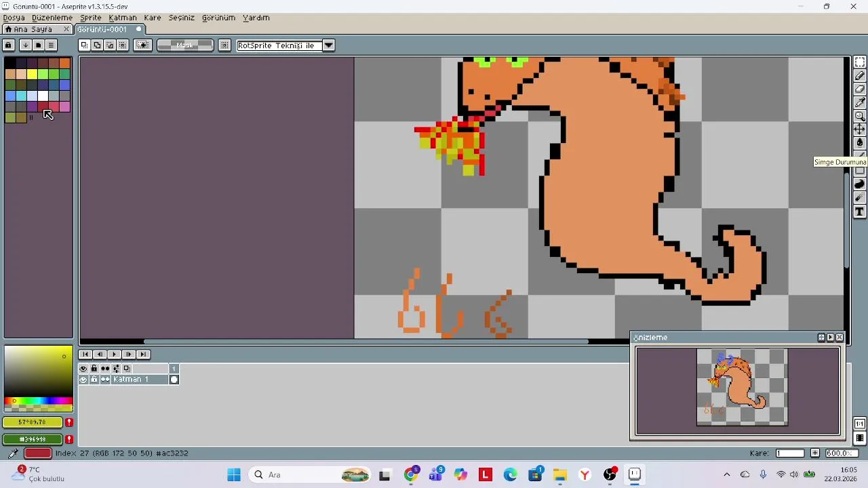Go to first frame in timeline
The height and width of the screenshot is (488, 868).
click(85, 354)
